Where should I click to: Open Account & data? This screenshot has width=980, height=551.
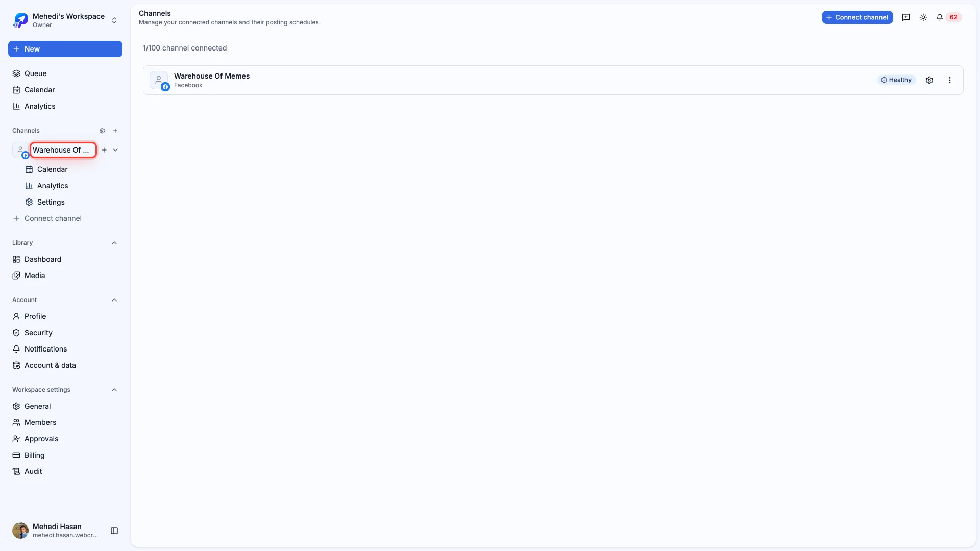click(x=65, y=365)
